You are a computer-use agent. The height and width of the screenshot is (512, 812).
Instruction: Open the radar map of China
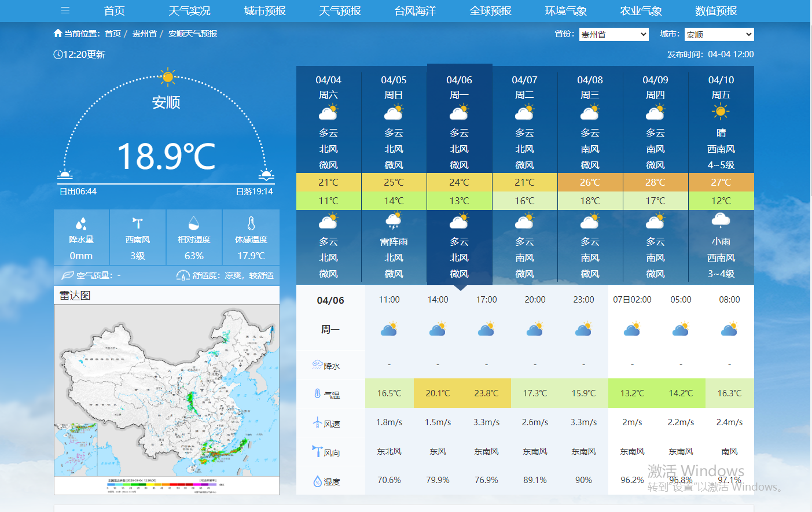167,399
